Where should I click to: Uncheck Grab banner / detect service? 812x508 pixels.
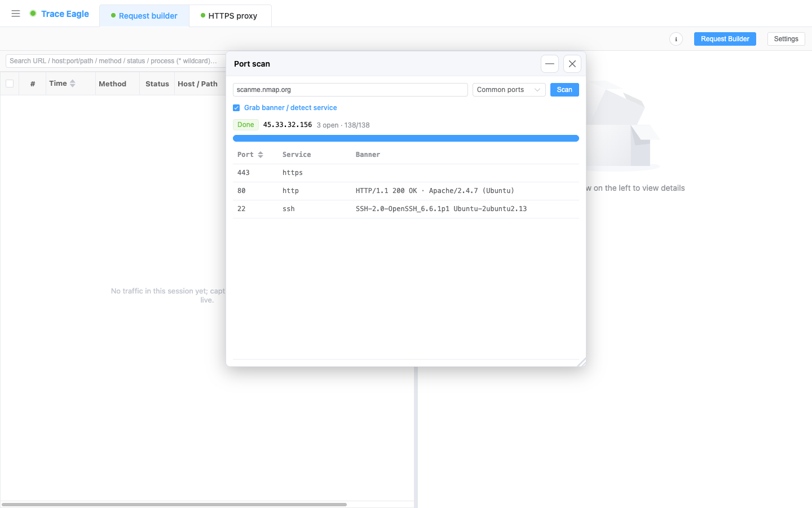(236, 108)
